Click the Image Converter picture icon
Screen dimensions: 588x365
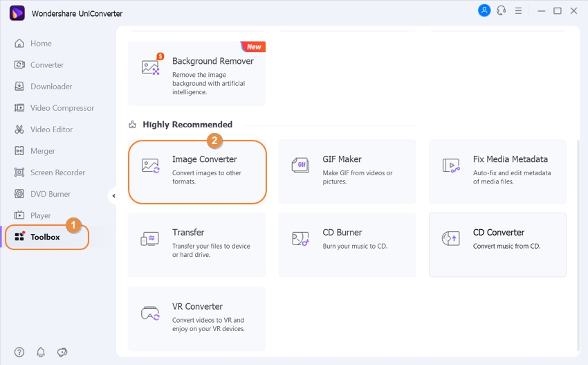(x=151, y=166)
